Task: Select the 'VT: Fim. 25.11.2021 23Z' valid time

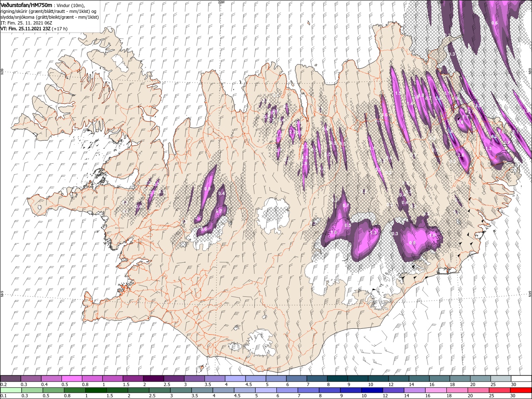Action: [25, 29]
